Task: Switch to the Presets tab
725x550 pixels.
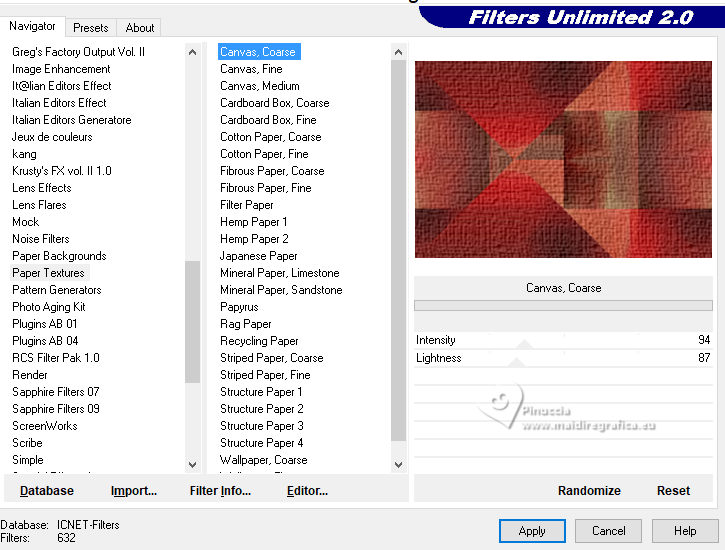Action: click(91, 28)
